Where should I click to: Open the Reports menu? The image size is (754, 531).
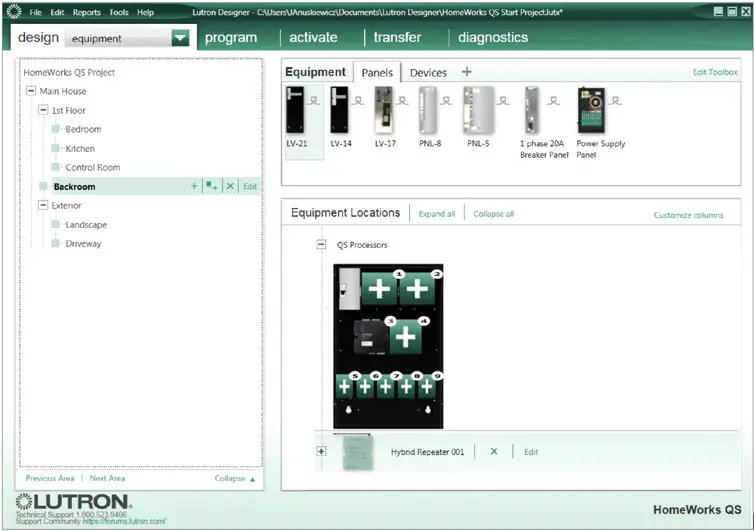pyautogui.click(x=87, y=12)
